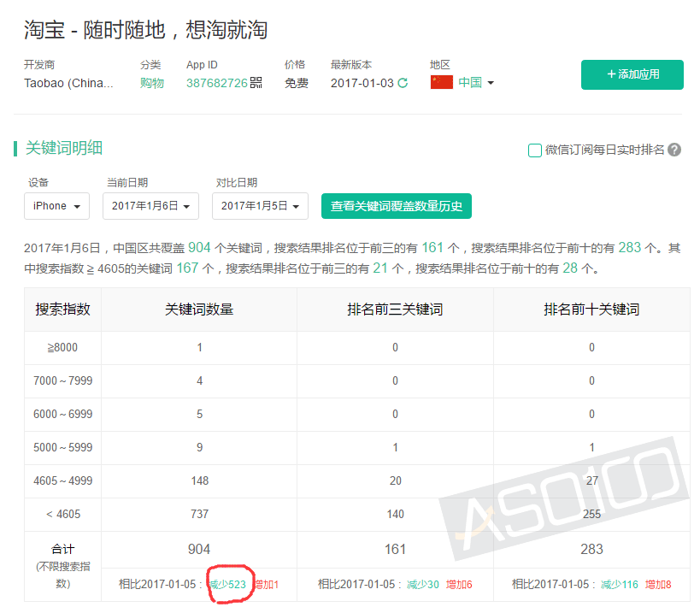Select the ≧8000 search index row label
The height and width of the screenshot is (613, 700).
pos(62,347)
